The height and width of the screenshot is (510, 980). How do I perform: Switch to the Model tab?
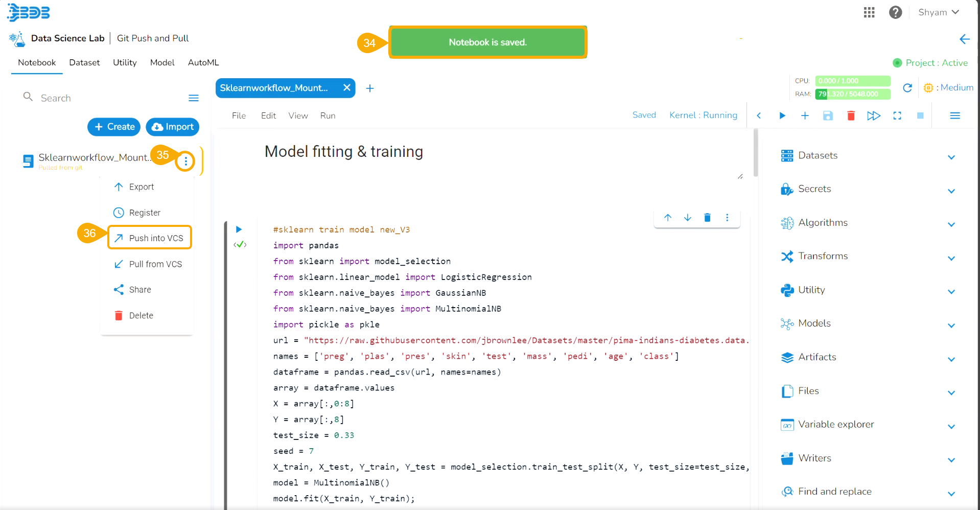162,63
